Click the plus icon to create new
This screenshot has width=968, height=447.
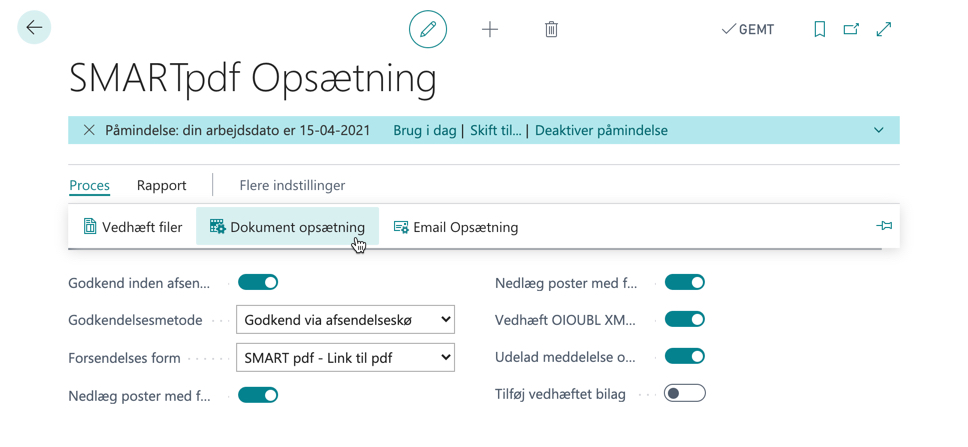[490, 29]
